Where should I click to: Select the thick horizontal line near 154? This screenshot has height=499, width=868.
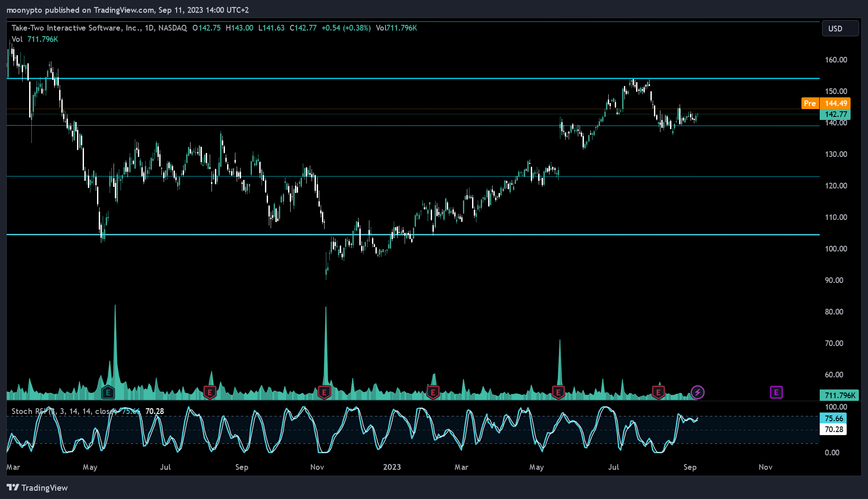pos(413,79)
